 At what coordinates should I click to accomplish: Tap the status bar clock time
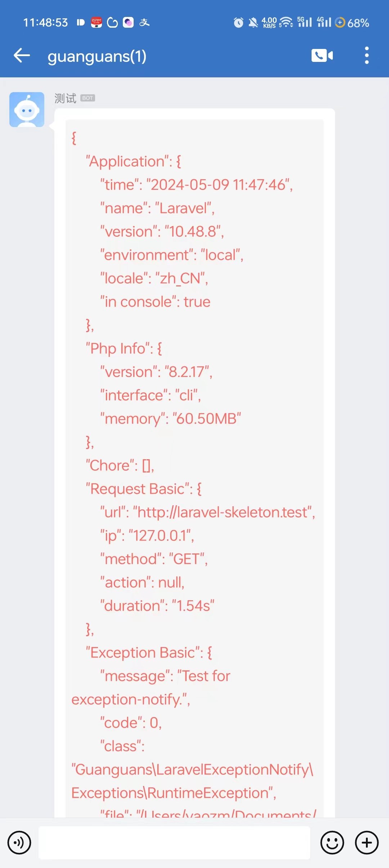[45, 23]
